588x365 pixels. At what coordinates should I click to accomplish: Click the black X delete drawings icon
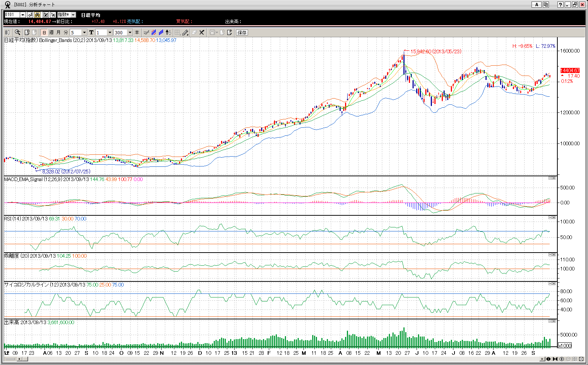tap(202, 32)
